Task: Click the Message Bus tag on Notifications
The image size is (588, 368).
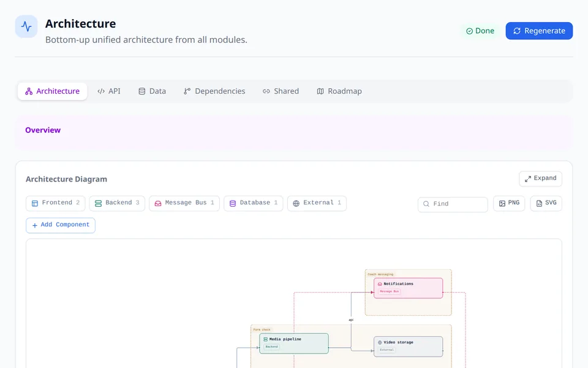Action: click(x=390, y=291)
